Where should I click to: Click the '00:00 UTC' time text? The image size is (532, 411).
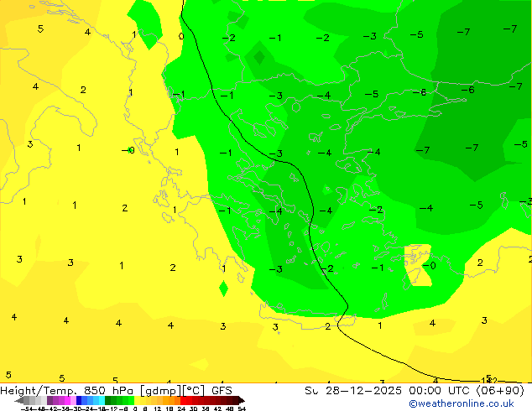[441, 391]
